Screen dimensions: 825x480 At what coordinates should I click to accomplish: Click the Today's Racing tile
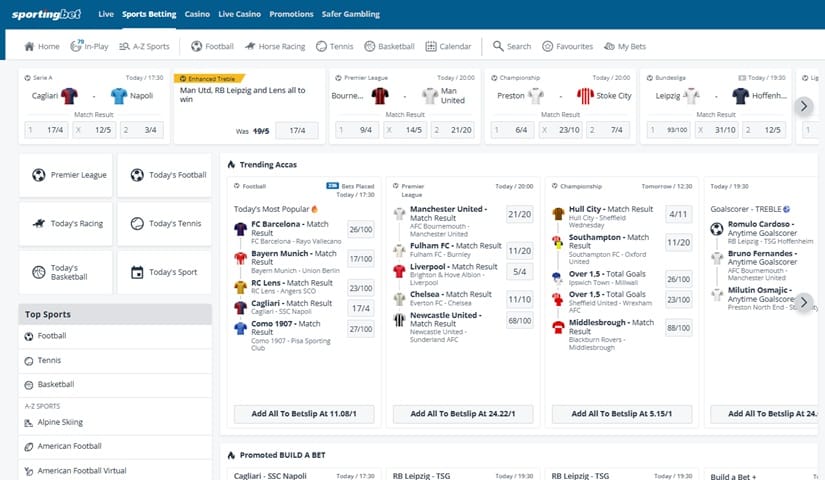click(66, 224)
